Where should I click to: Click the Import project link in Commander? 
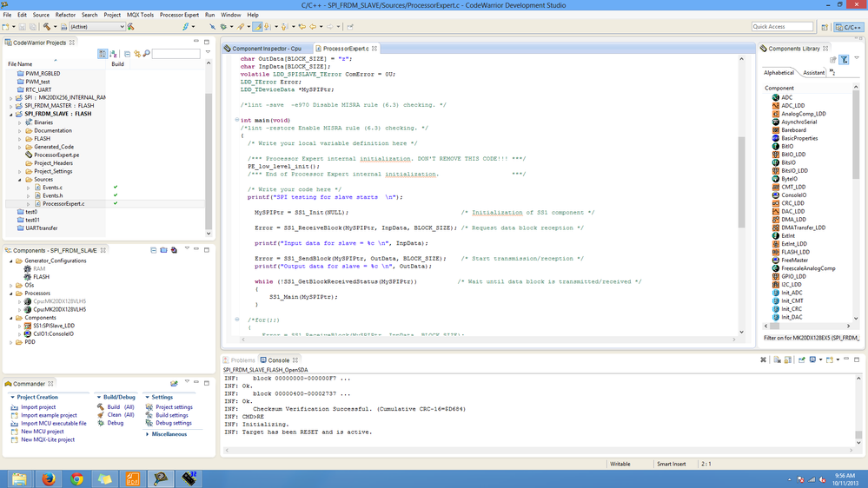point(37,407)
